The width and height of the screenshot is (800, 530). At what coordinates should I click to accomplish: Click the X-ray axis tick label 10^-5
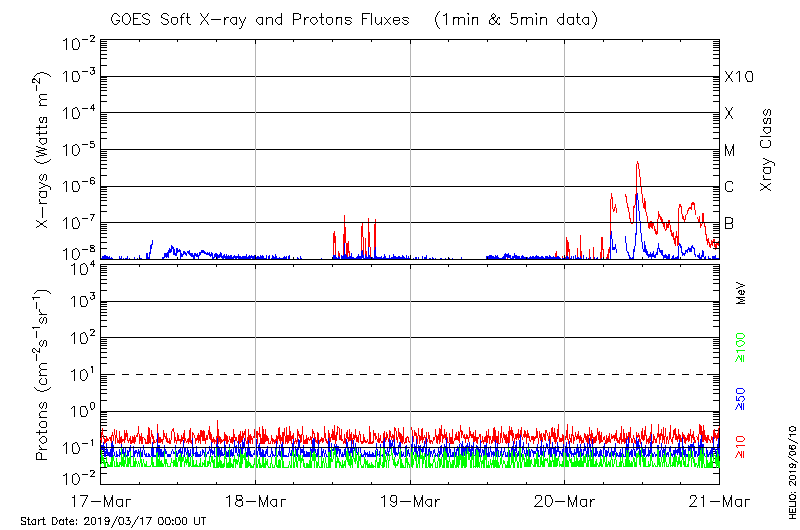pos(79,149)
